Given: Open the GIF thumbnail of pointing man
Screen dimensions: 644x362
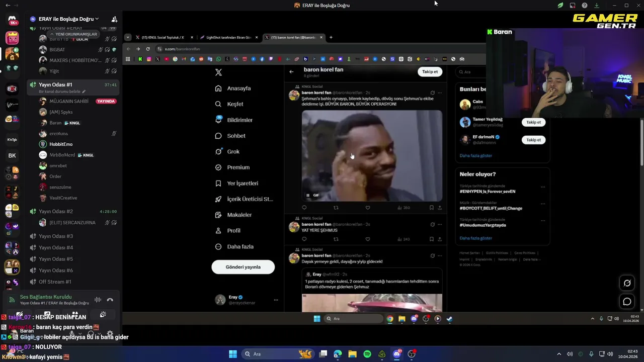Looking at the screenshot, I should pos(372,156).
